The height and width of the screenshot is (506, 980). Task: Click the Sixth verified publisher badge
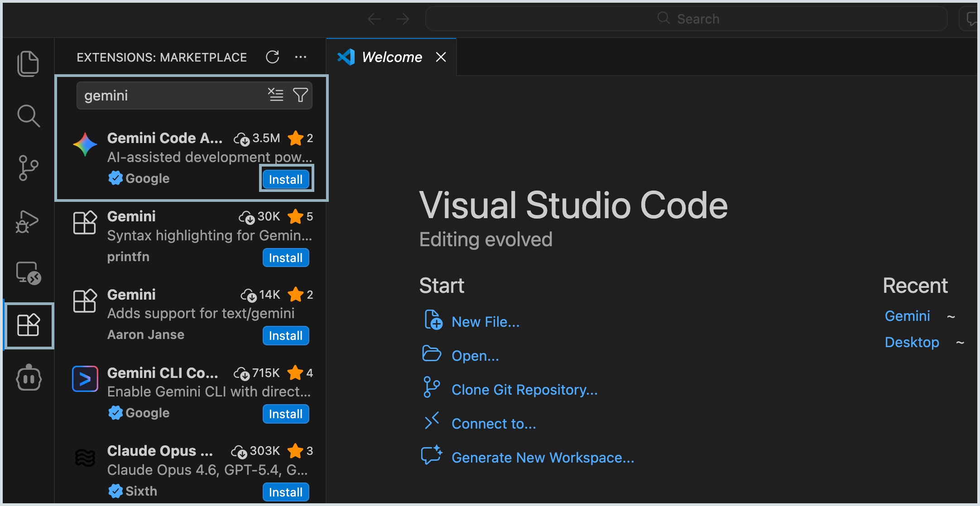coord(115,491)
